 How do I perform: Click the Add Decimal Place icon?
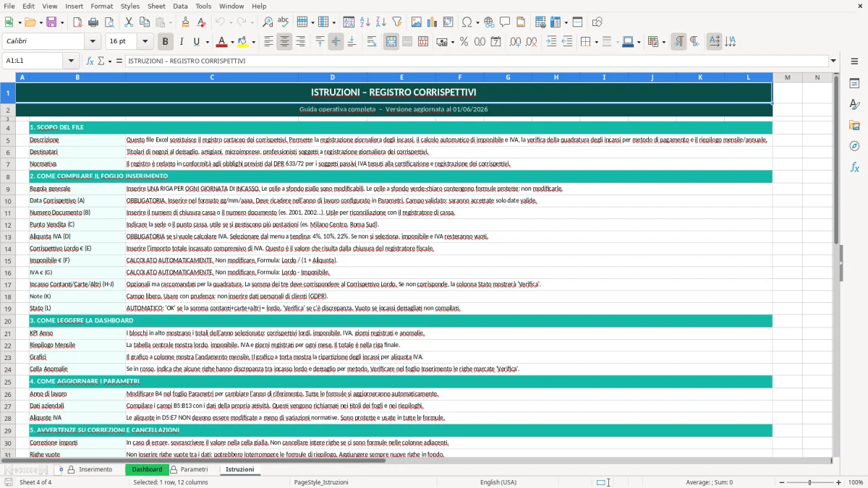point(516,42)
